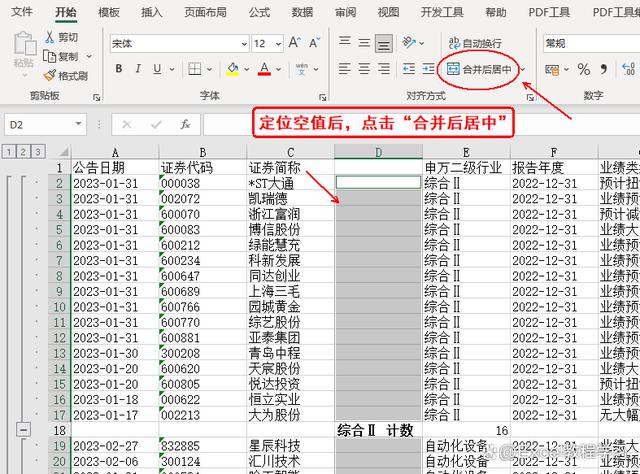Open the Merge & Center dropdown arrow
This screenshot has width=640, height=474.
[523, 69]
